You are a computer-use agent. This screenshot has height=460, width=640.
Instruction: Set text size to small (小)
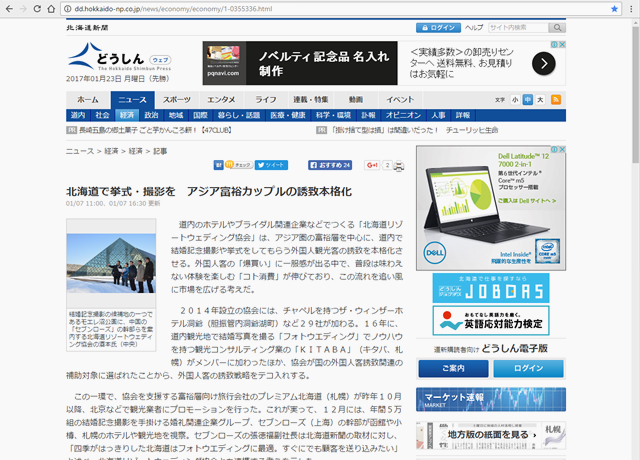[x=516, y=100]
